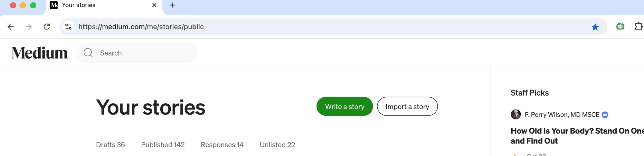The width and height of the screenshot is (644, 156).
Task: Go back to previous page
Action: [11, 27]
